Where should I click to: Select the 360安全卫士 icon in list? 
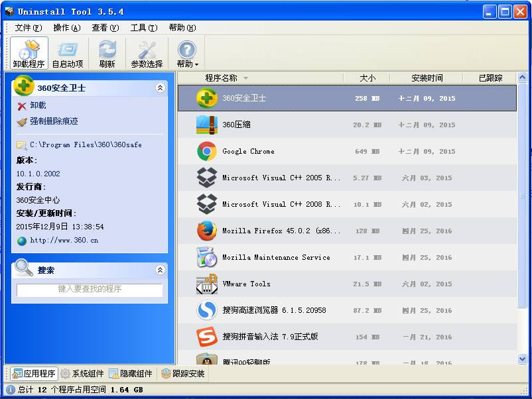206,98
